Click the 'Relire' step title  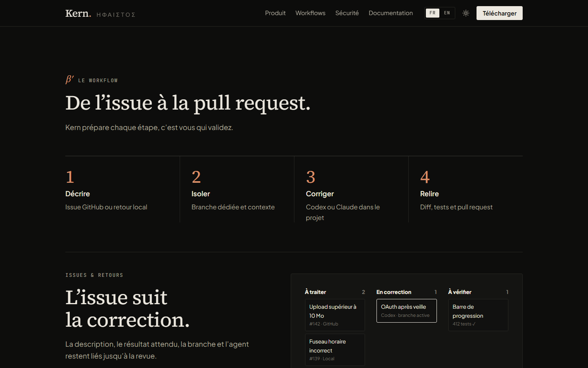coord(430,194)
